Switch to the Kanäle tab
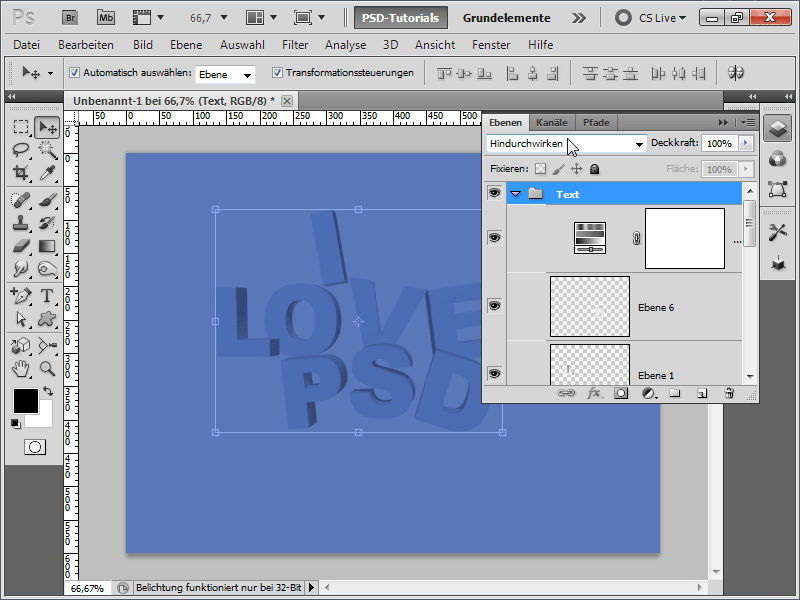Image resolution: width=800 pixels, height=600 pixels. click(x=552, y=122)
